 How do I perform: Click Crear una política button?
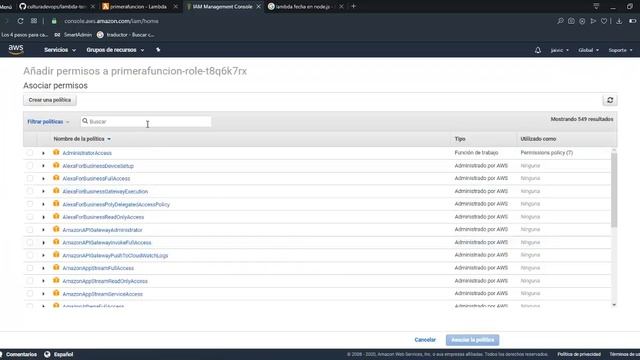[50, 100]
